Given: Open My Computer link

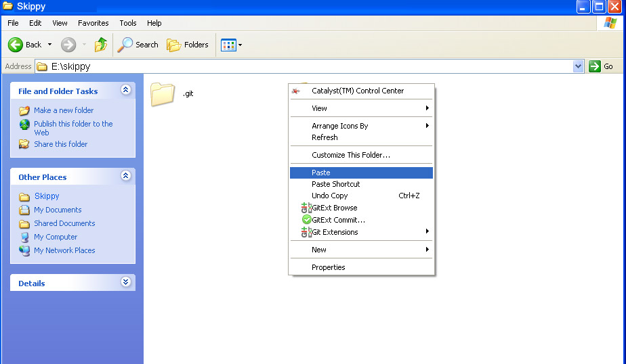Looking at the screenshot, I should (56, 237).
